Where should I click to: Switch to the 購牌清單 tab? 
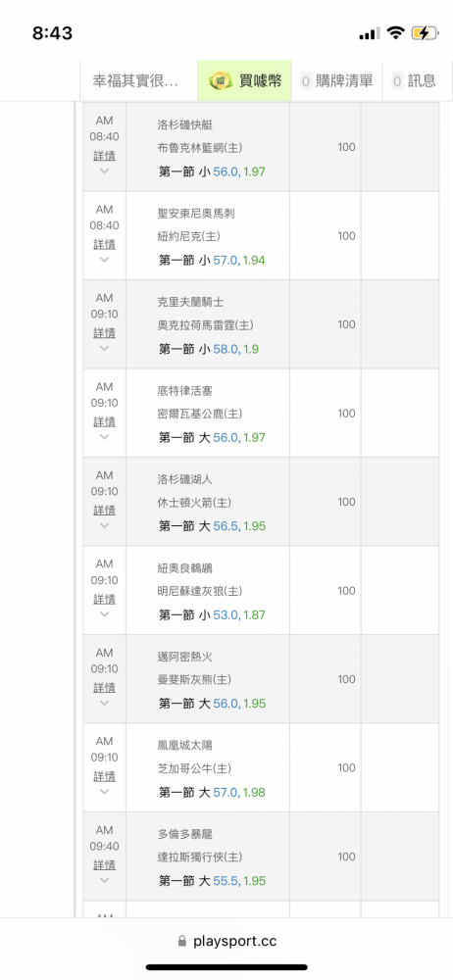point(336,80)
